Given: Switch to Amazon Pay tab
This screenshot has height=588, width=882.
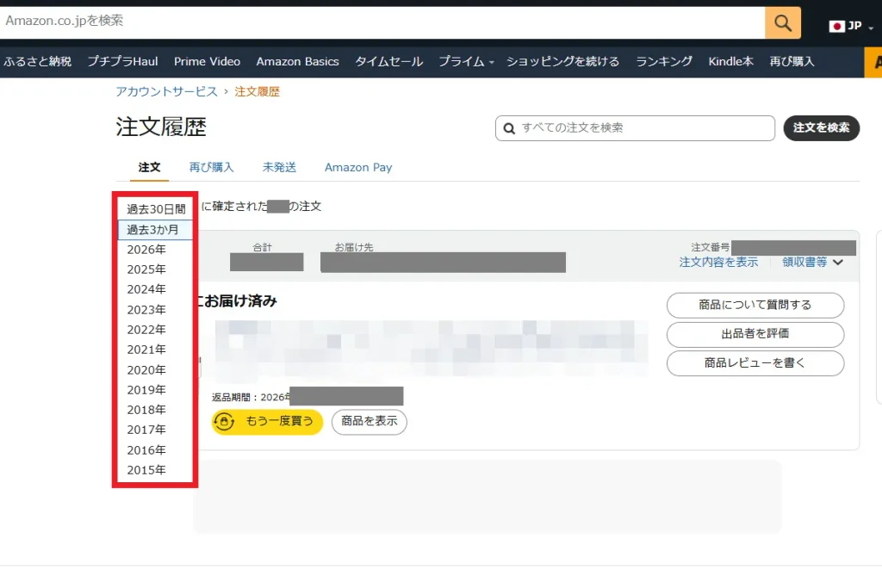Looking at the screenshot, I should (358, 168).
